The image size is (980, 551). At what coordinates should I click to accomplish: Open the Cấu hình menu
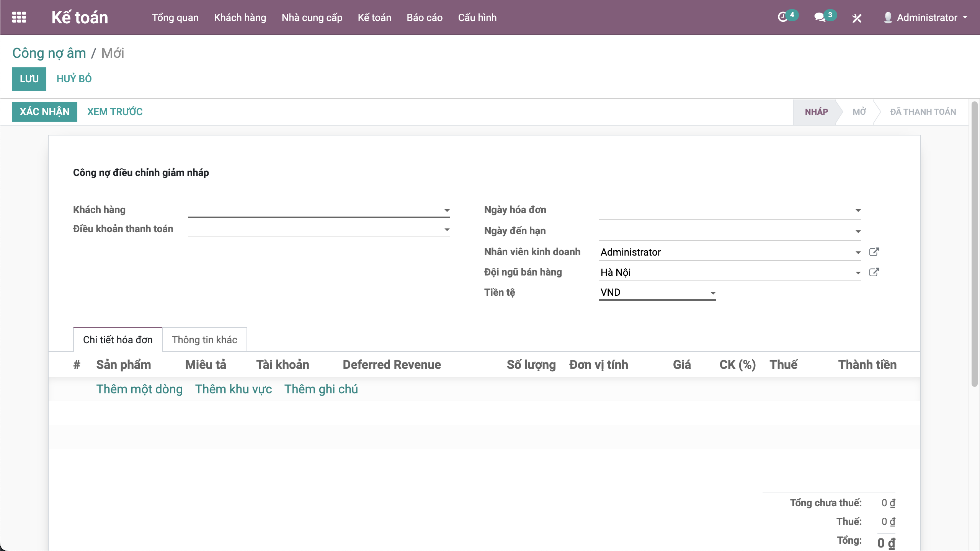click(x=477, y=18)
